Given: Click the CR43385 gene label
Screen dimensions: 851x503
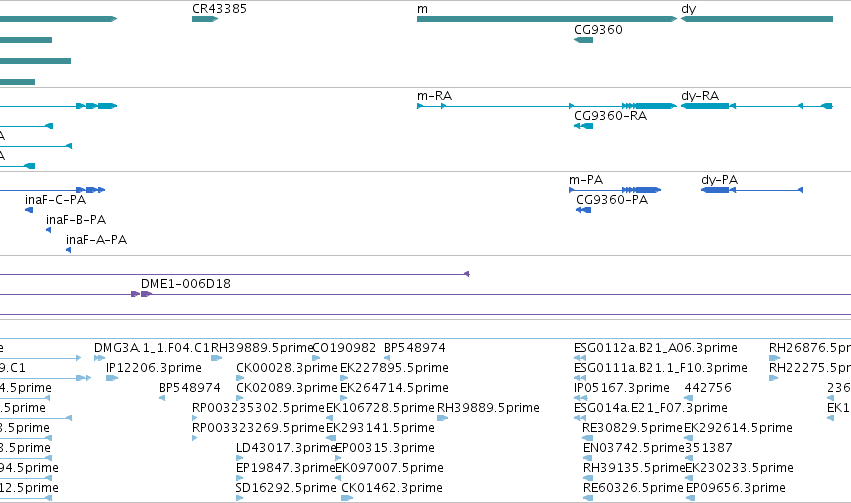Looking at the screenshot, I should [x=219, y=9].
